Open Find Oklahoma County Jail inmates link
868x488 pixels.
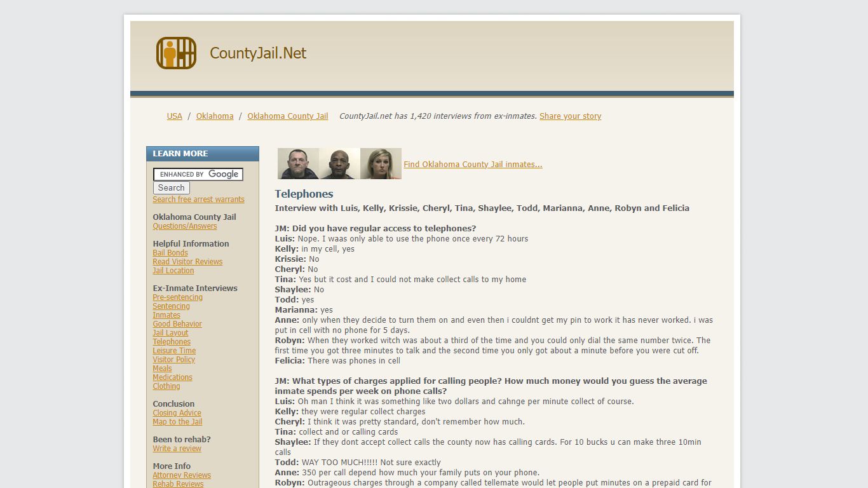(x=473, y=165)
